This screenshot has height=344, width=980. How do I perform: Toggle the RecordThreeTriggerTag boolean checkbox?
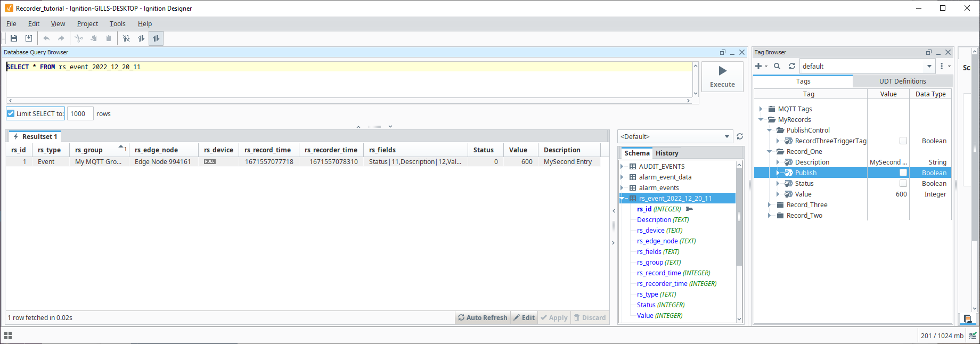[x=903, y=141]
